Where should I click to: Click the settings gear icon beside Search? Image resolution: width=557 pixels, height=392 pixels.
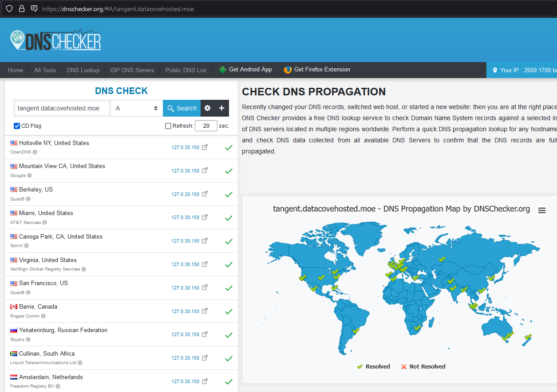click(207, 108)
